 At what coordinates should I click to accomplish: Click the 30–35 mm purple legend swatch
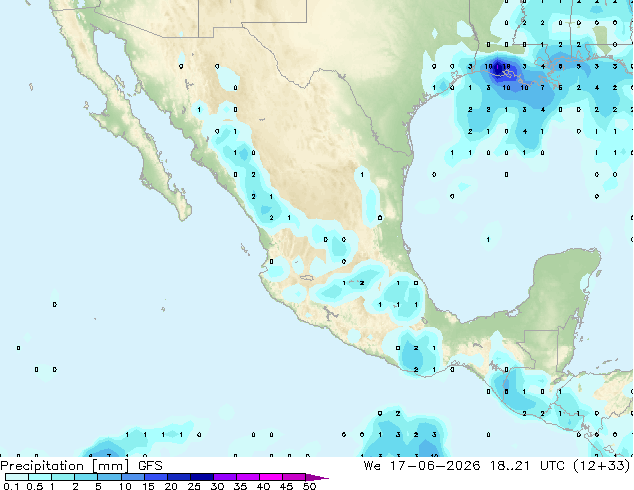click(x=225, y=477)
